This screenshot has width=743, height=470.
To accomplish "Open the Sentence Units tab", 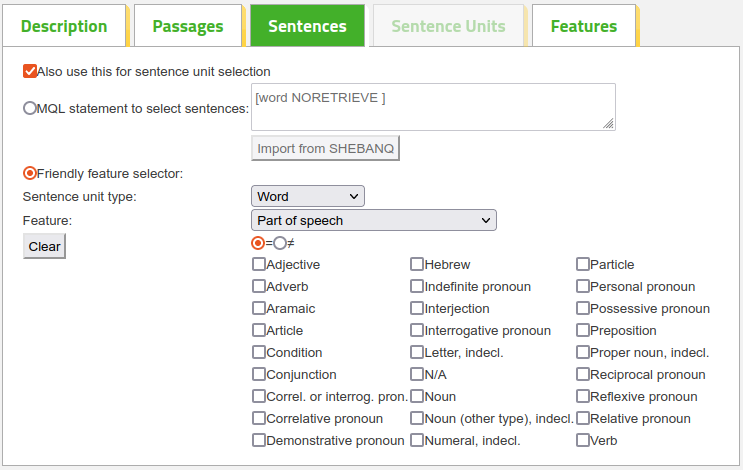I will click(x=448, y=26).
